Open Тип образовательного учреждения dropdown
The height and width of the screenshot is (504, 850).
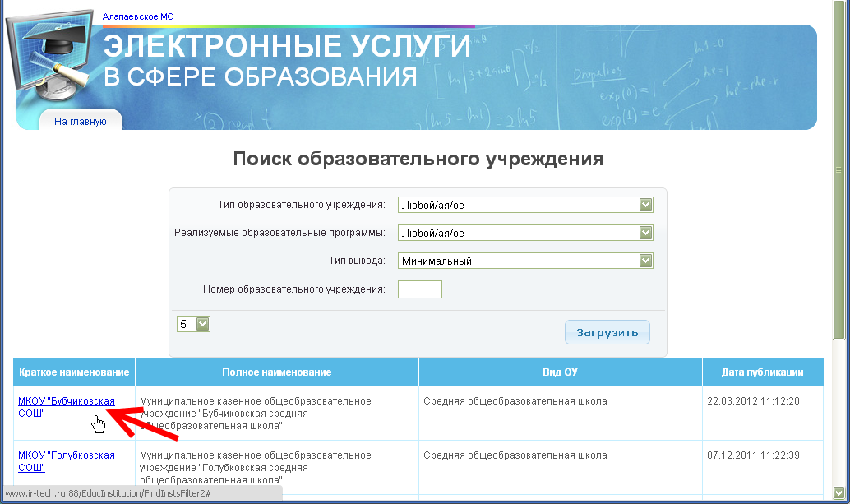click(525, 205)
